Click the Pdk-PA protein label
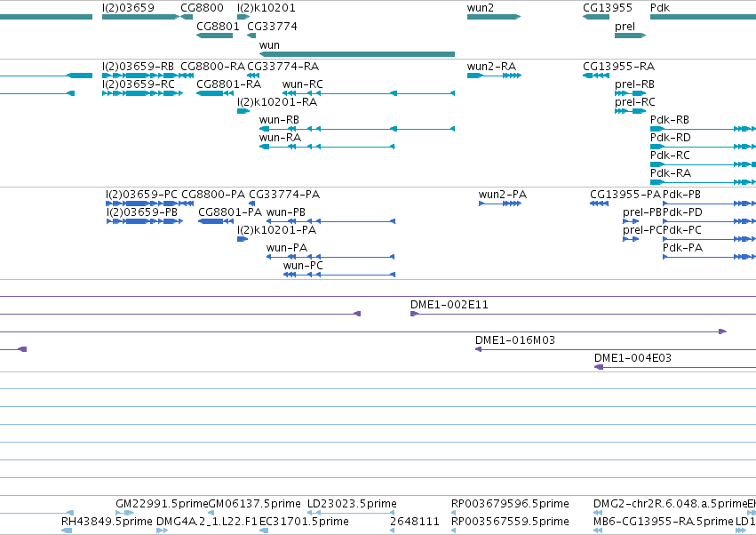Screen dimensions: 756x535 point(683,248)
